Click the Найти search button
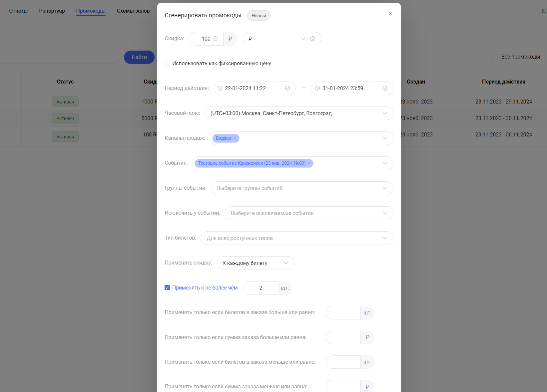This screenshot has height=392, width=547. click(139, 57)
